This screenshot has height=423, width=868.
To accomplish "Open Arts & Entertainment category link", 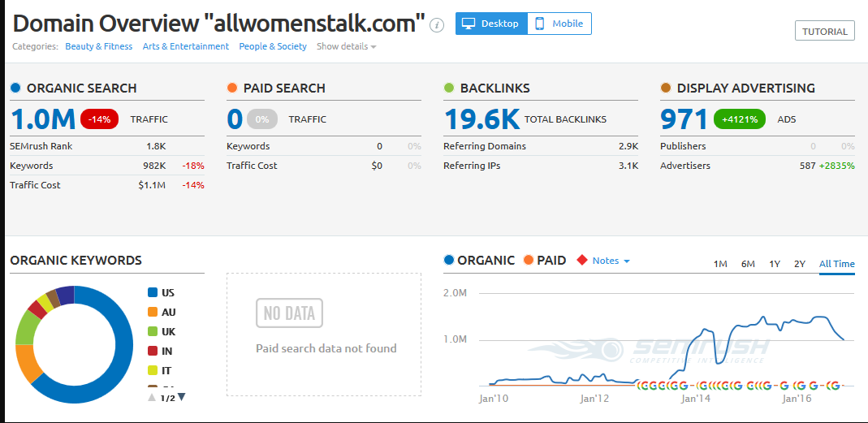I will tap(186, 46).
